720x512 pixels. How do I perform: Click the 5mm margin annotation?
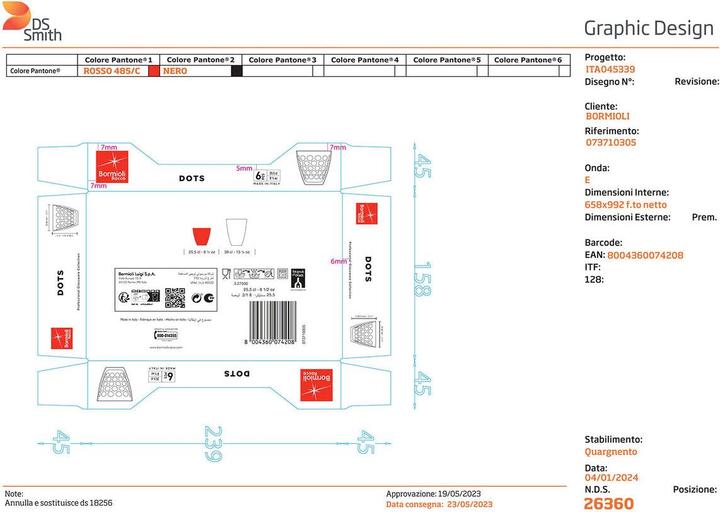click(244, 169)
